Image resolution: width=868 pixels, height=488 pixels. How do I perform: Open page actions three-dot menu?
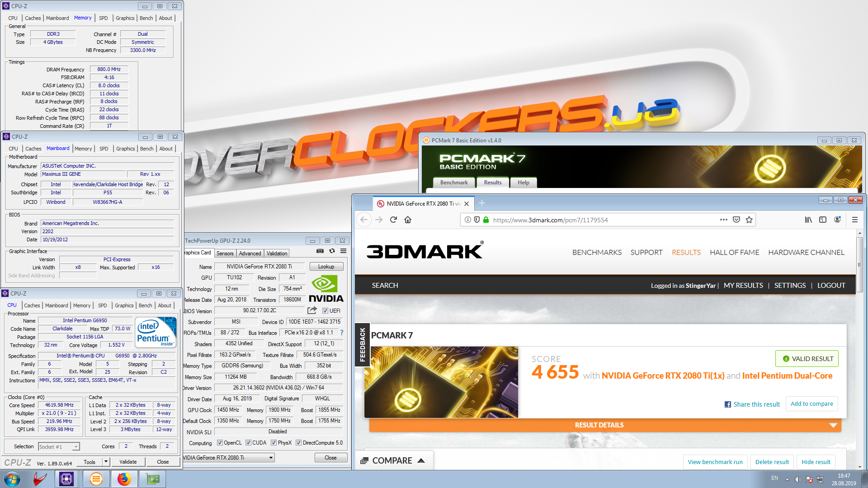tap(724, 220)
